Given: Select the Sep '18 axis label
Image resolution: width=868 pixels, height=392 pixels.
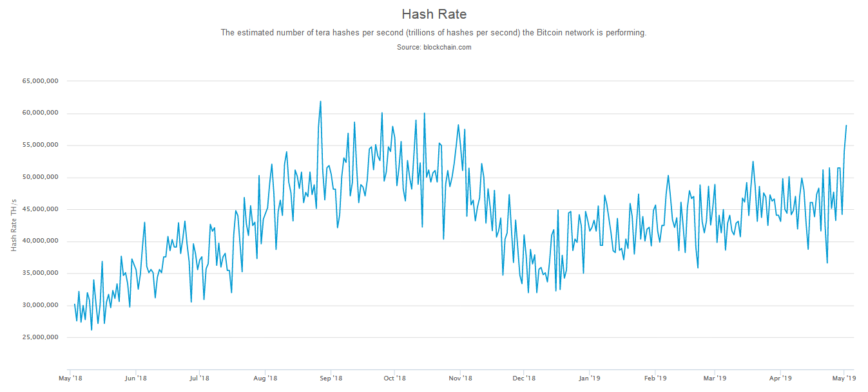Looking at the screenshot, I should tap(331, 378).
